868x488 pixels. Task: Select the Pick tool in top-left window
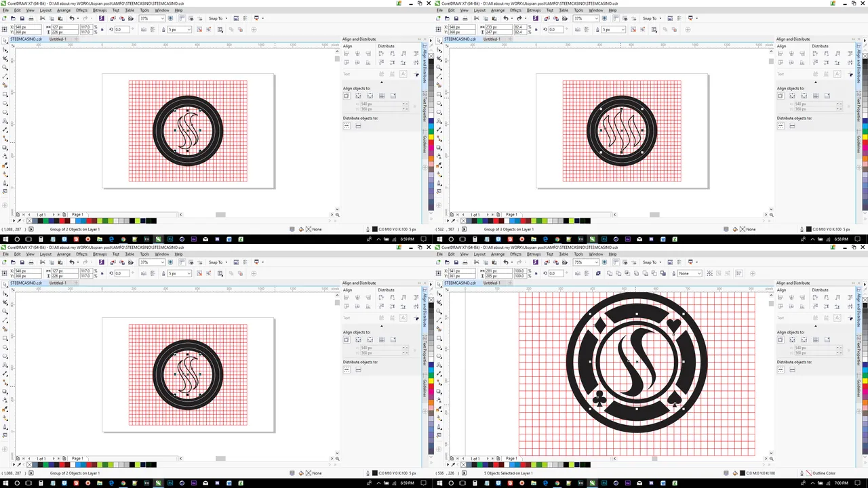coord(5,42)
